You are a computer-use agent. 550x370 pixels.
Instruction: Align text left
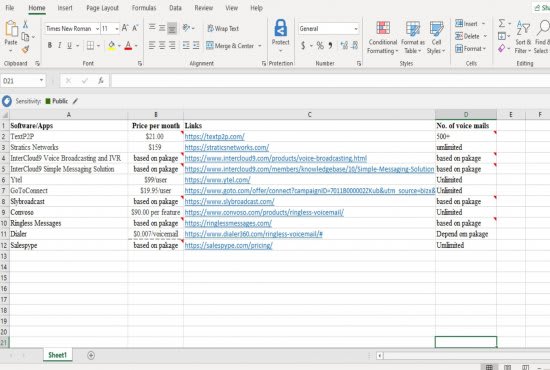152,45
